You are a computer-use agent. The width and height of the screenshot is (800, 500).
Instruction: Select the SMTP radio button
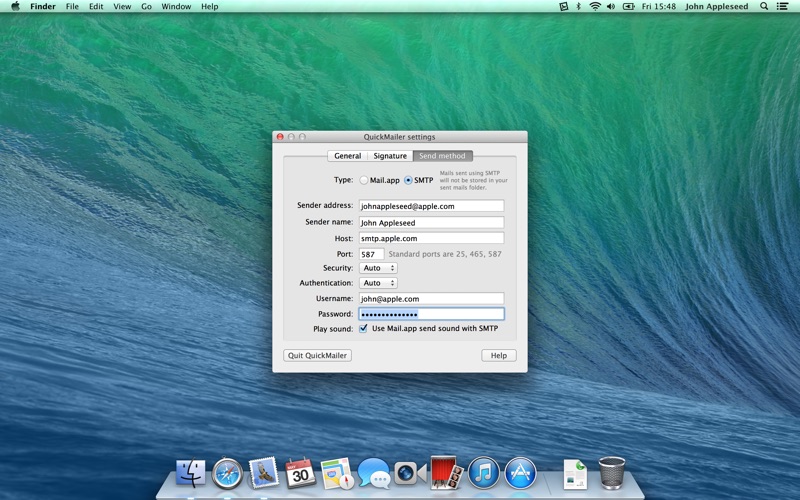click(x=408, y=180)
